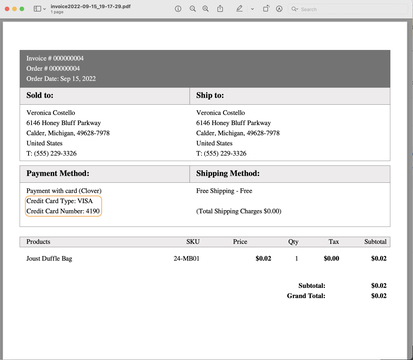Click the "Credit Card Number: 4190" line
This screenshot has width=413, height=360.
(x=63, y=211)
